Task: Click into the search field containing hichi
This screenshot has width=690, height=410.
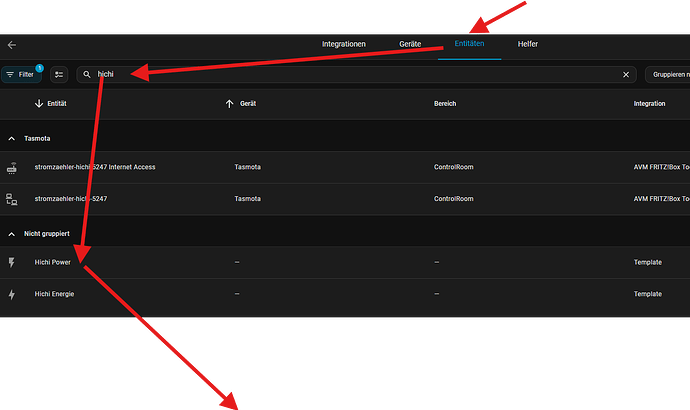Action: pos(350,74)
